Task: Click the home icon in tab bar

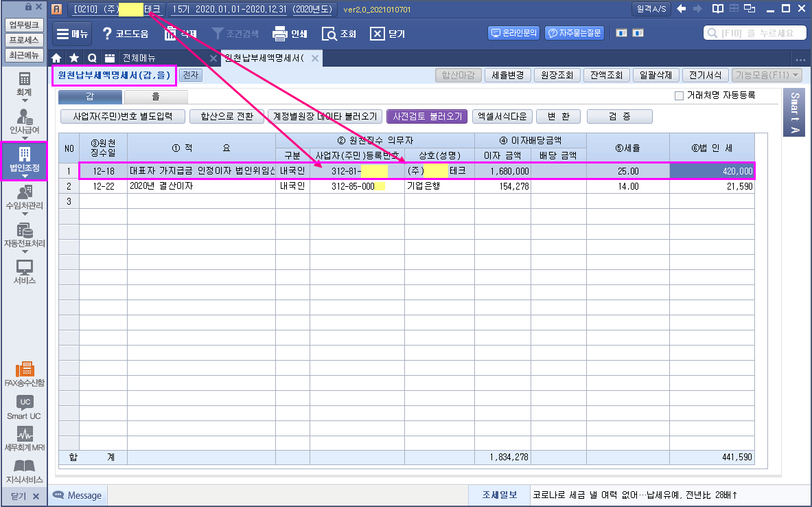Action: coord(57,58)
